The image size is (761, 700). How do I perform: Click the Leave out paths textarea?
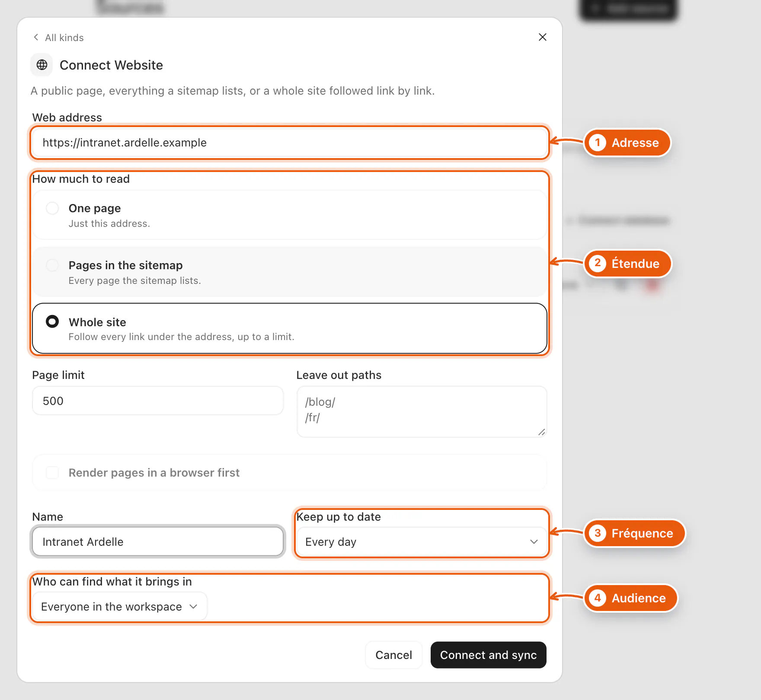(422, 412)
